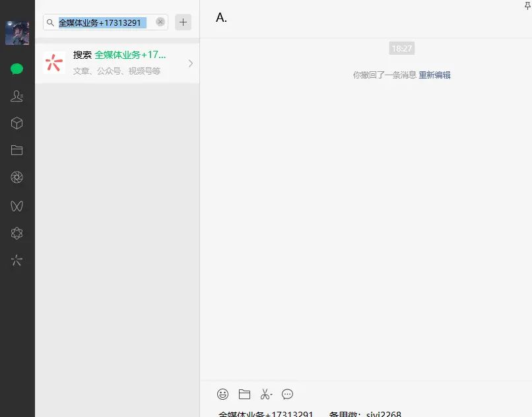
Task: Open the Contacts panel in sidebar
Action: 17,96
